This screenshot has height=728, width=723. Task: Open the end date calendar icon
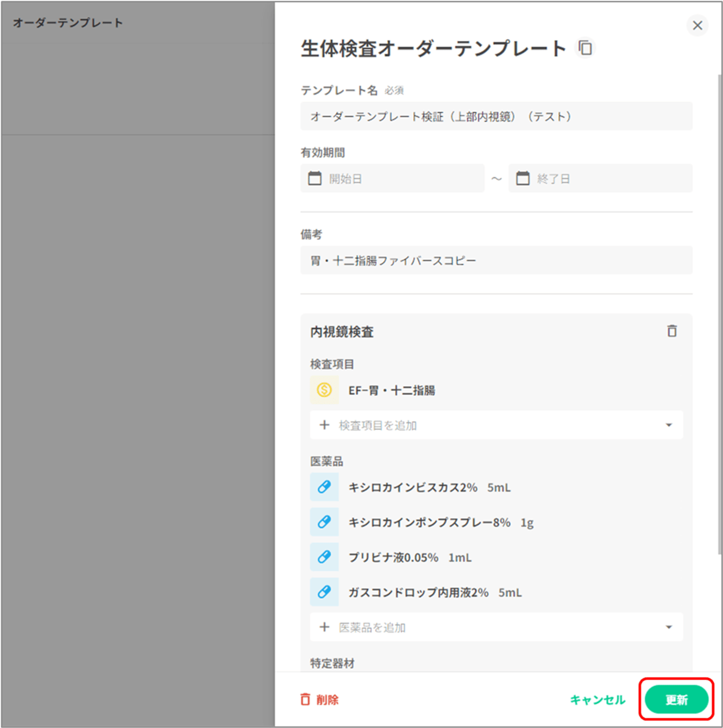522,178
